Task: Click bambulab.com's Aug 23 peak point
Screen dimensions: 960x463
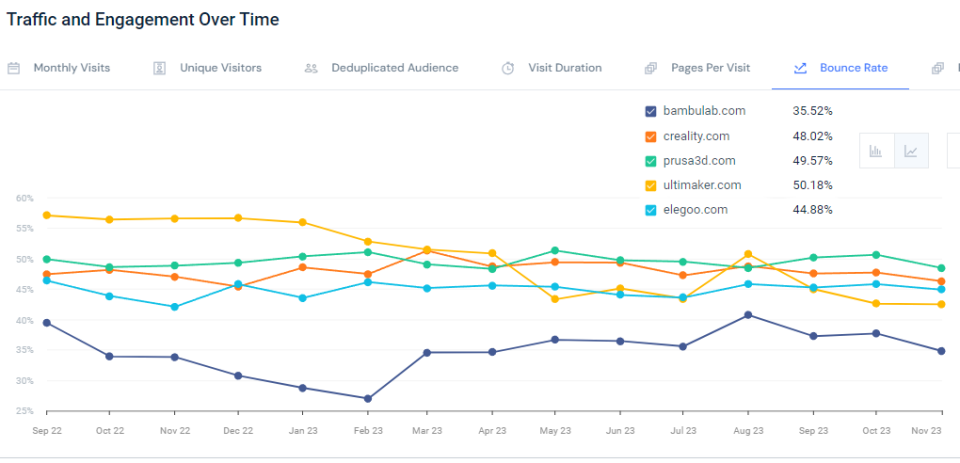Action: 748,315
